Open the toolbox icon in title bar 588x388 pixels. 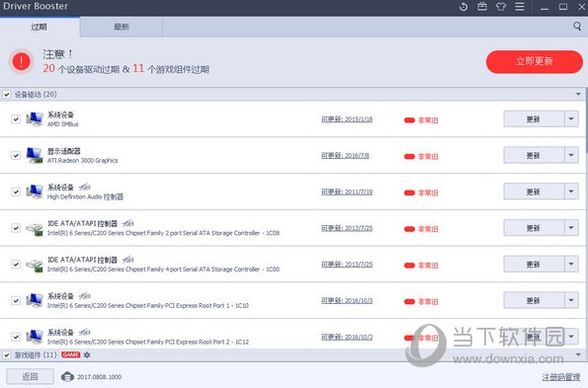click(482, 7)
